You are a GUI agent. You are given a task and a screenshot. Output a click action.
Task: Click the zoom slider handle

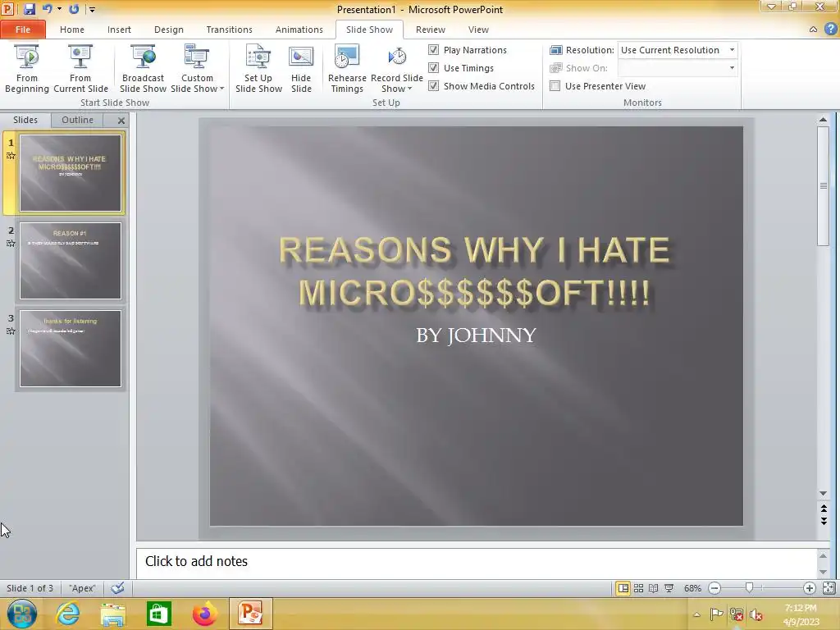750,588
